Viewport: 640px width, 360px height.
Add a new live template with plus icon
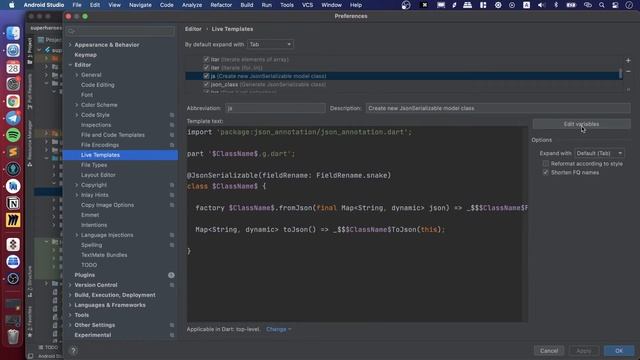[628, 60]
